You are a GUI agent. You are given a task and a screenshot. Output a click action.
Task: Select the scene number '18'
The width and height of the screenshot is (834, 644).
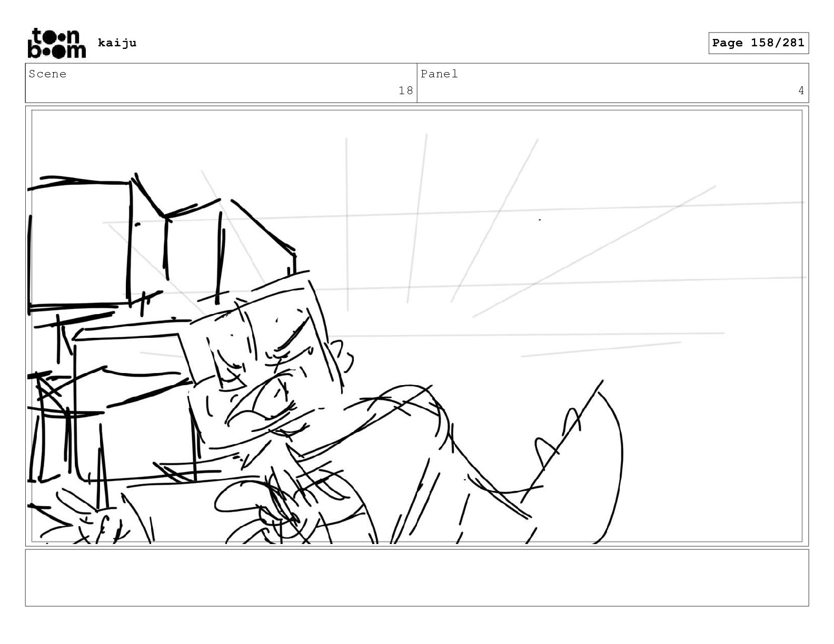(x=405, y=90)
